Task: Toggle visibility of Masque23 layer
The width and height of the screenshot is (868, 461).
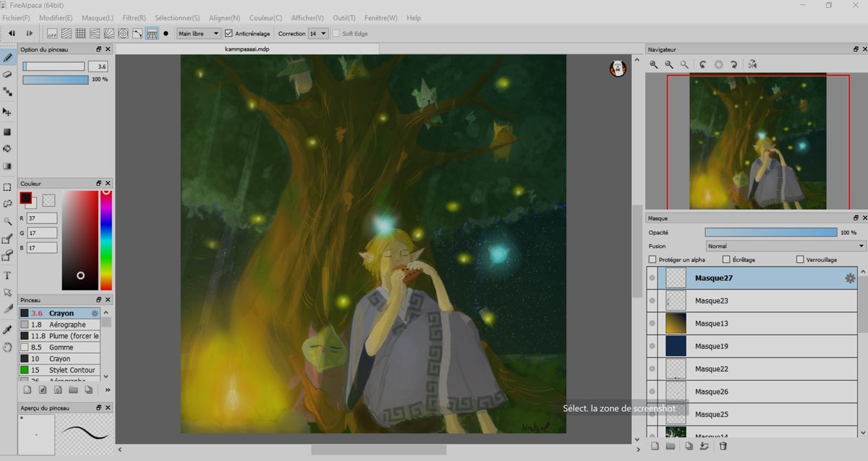Action: pyautogui.click(x=652, y=300)
